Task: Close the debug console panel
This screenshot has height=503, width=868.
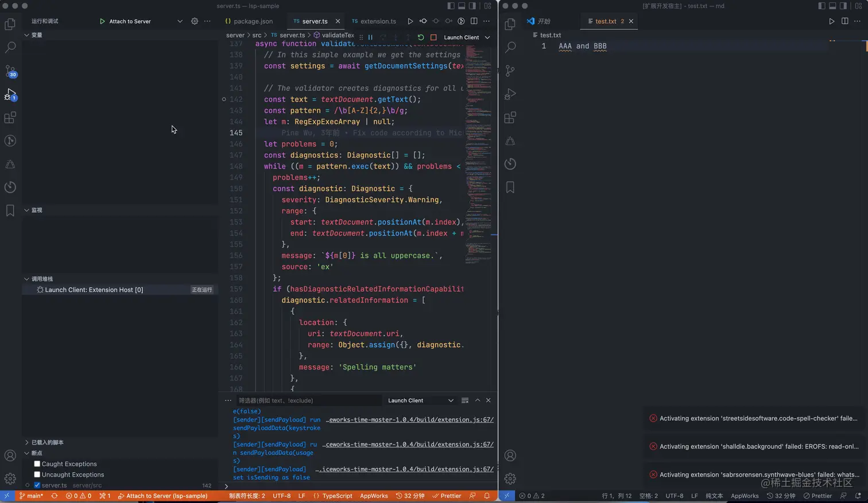Action: [489, 400]
